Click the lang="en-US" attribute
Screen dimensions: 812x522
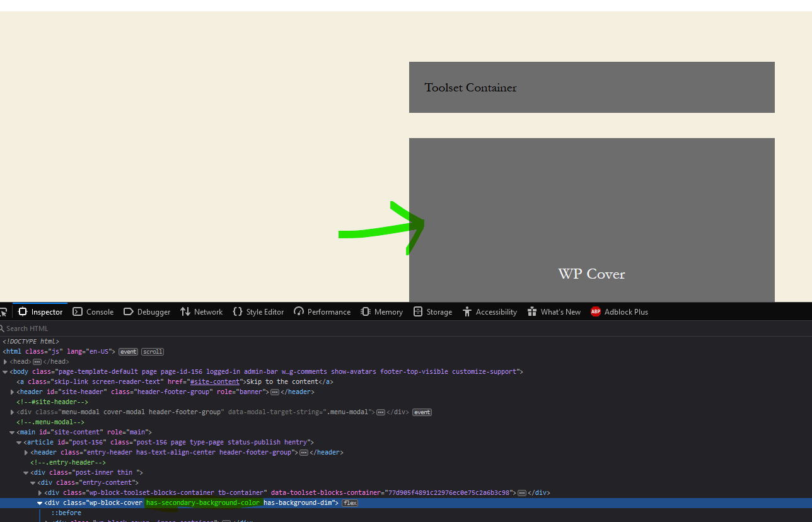pyautogui.click(x=91, y=352)
